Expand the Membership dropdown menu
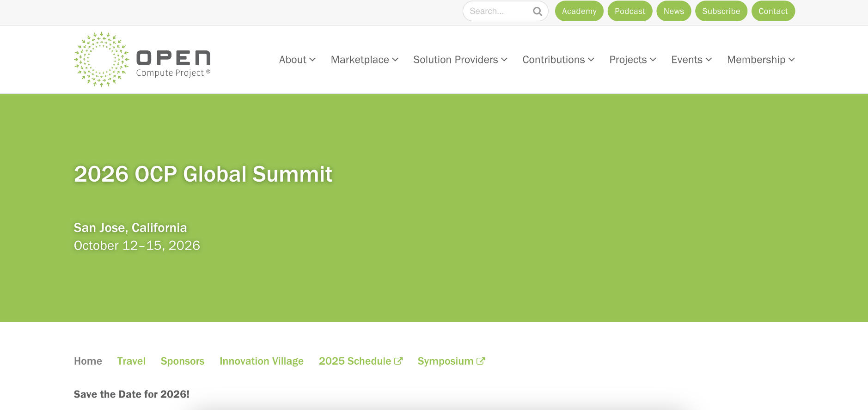Viewport: 868px width, 410px height. pos(761,60)
